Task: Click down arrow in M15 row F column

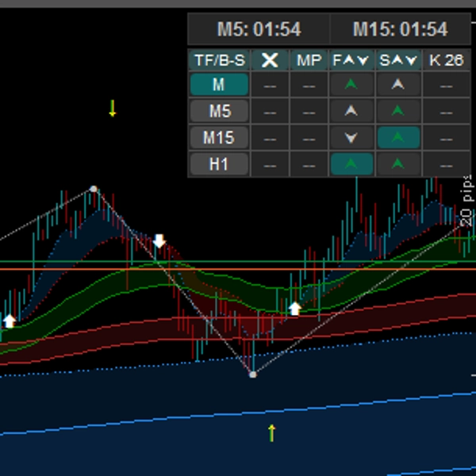Action: [351, 137]
